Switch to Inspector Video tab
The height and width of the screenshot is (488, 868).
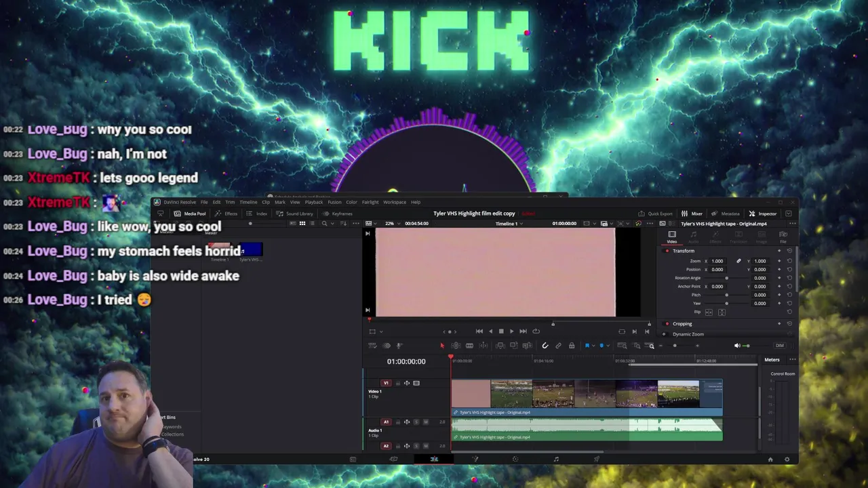[x=672, y=237]
